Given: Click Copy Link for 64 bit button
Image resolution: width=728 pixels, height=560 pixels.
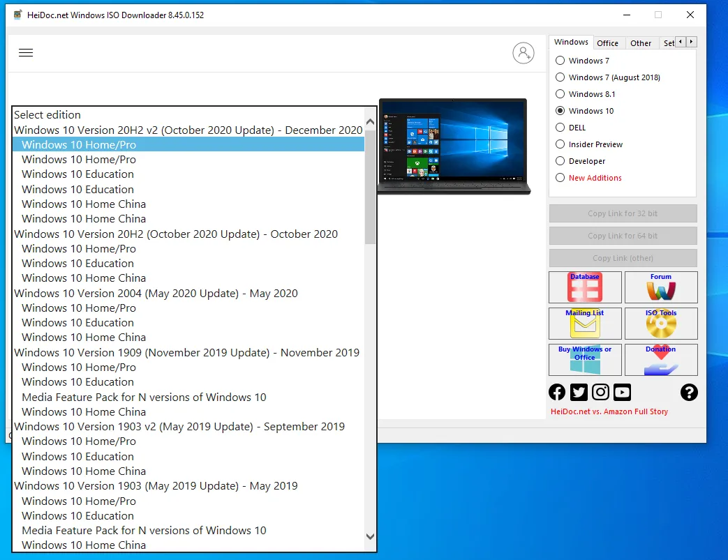Looking at the screenshot, I should click(623, 236).
